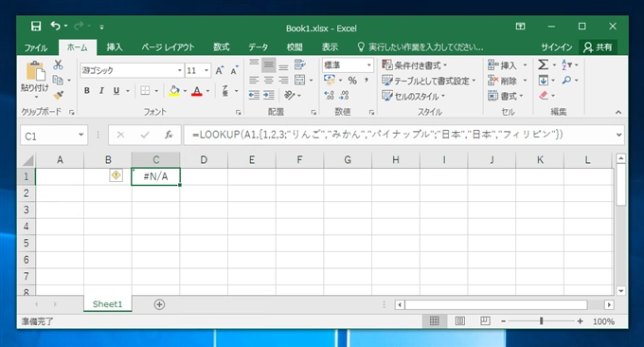Apply comma style format

tap(366, 81)
